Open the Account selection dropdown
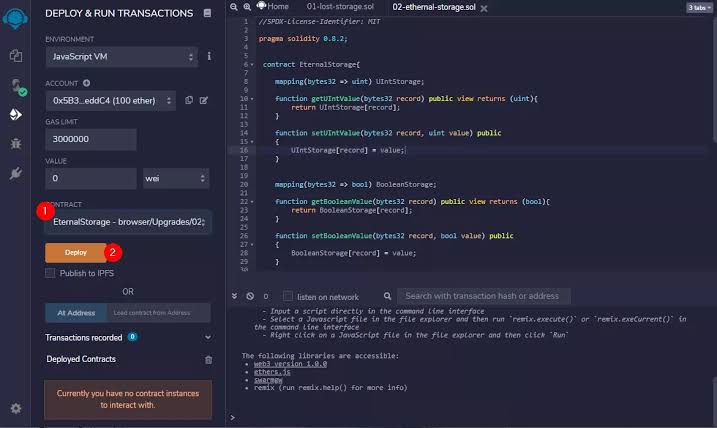This screenshot has height=428, width=717. 111,101
